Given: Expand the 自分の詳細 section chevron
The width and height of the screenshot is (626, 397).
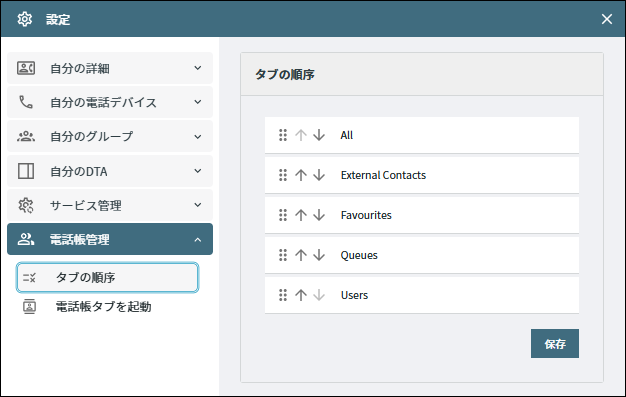Looking at the screenshot, I should tap(198, 68).
